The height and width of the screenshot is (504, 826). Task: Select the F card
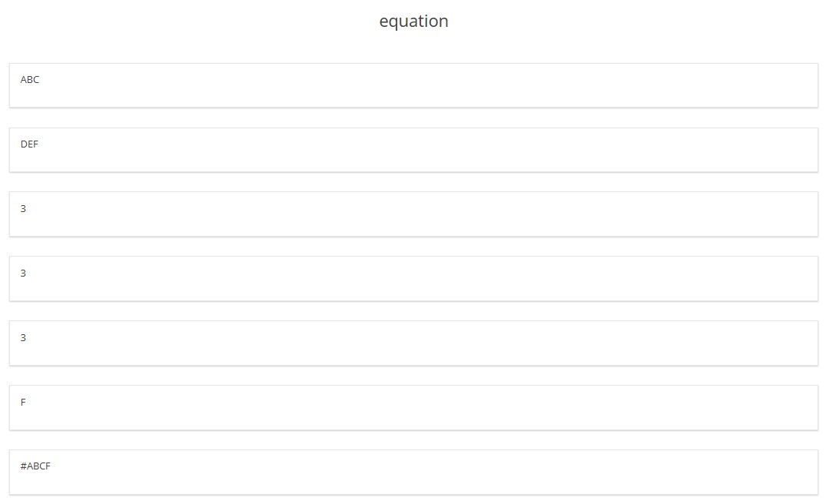point(413,408)
